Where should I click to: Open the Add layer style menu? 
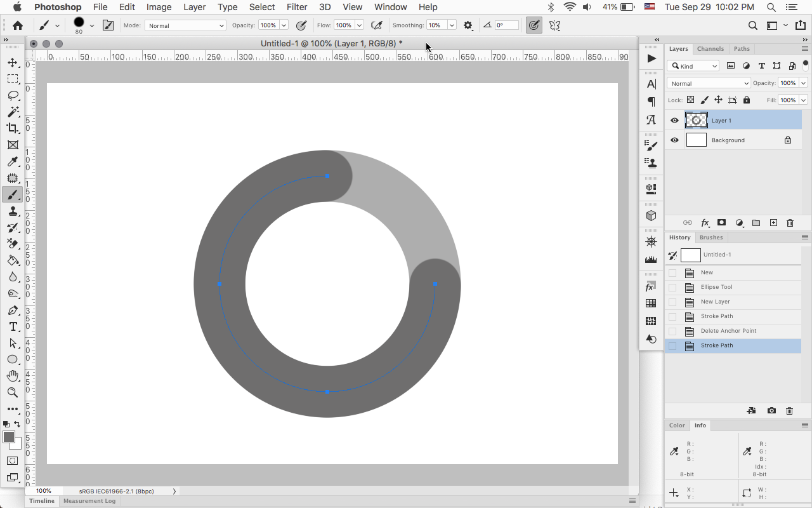[x=705, y=223]
